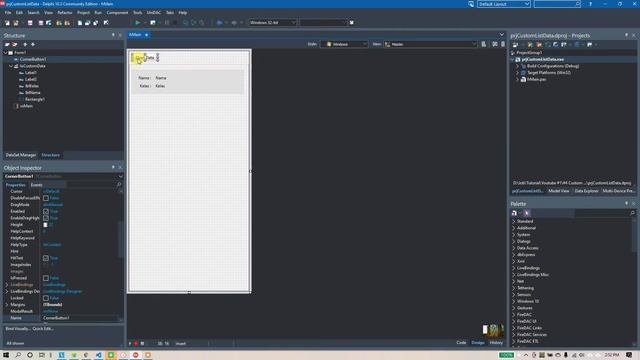Click title bar help question mark
640x360 pixels.
590,4
